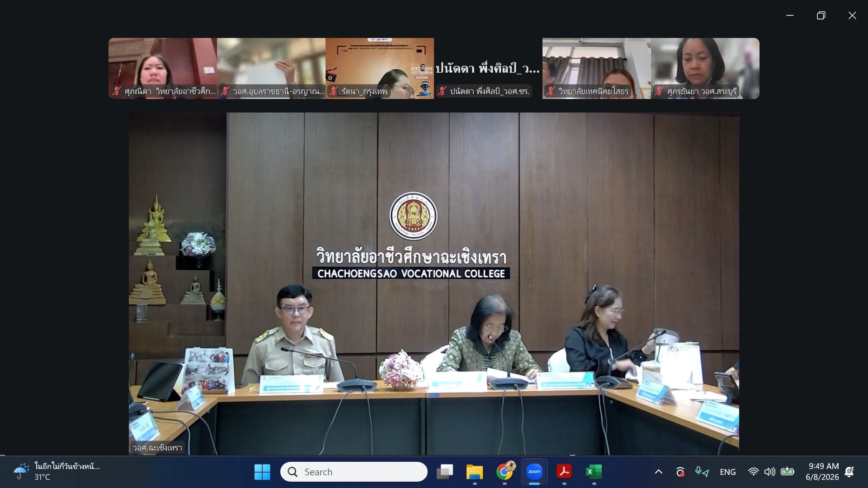Select รัตนา_กรุงเทพ participant thumbnail

pos(380,68)
